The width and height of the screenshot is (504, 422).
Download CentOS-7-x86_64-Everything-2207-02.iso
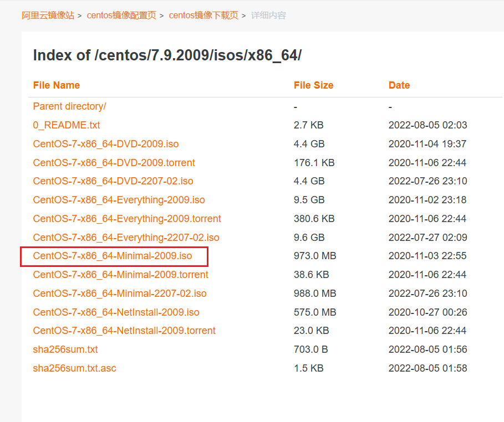point(126,238)
